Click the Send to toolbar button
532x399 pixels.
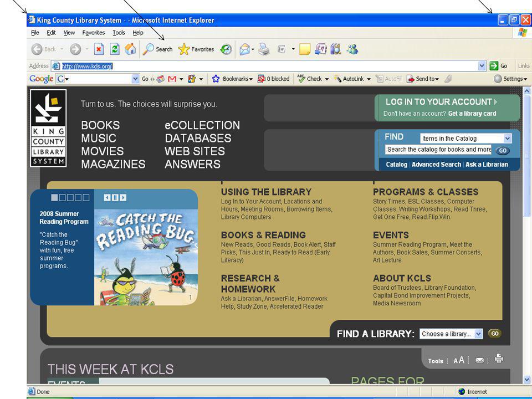click(x=423, y=79)
